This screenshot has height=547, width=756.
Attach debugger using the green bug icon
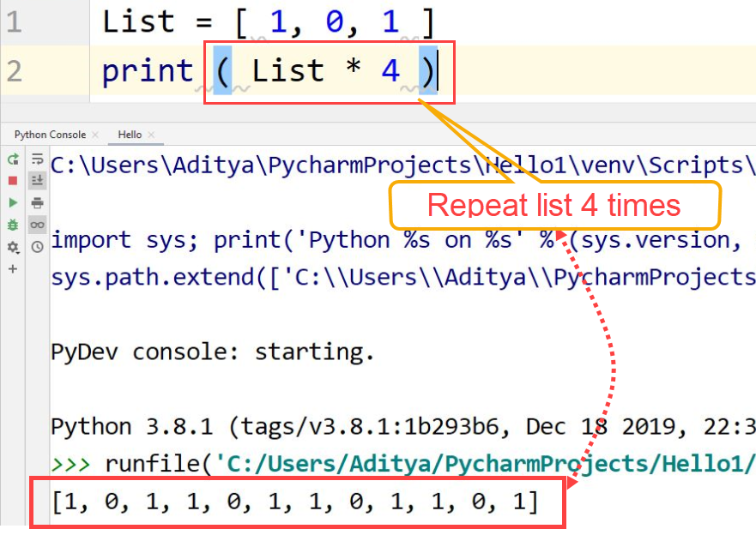[x=13, y=225]
